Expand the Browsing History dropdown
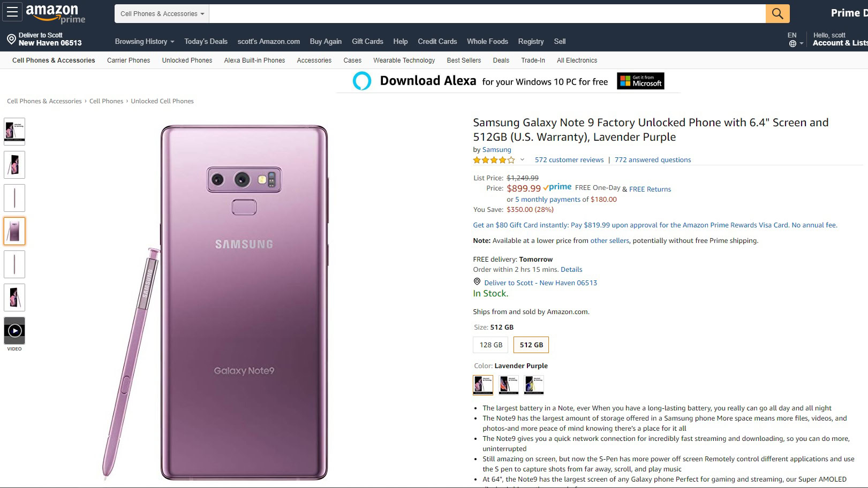Screen dimensions: 868x488 [145, 42]
